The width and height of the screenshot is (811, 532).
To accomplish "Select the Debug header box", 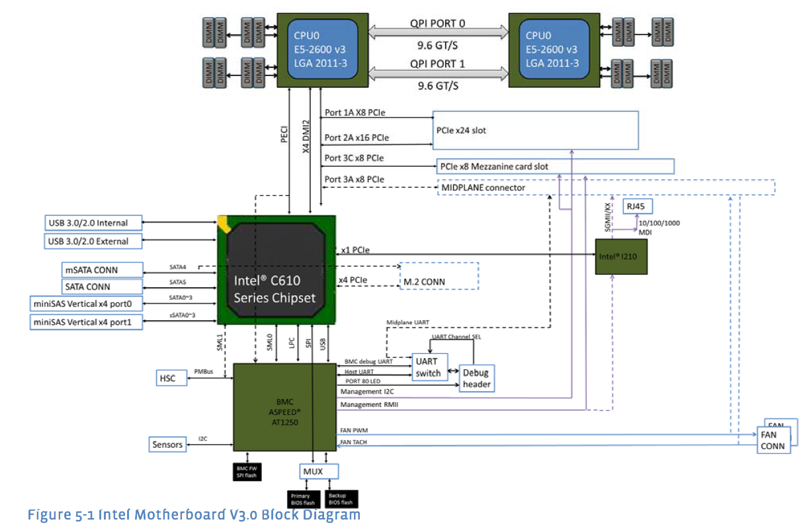I will (x=477, y=378).
